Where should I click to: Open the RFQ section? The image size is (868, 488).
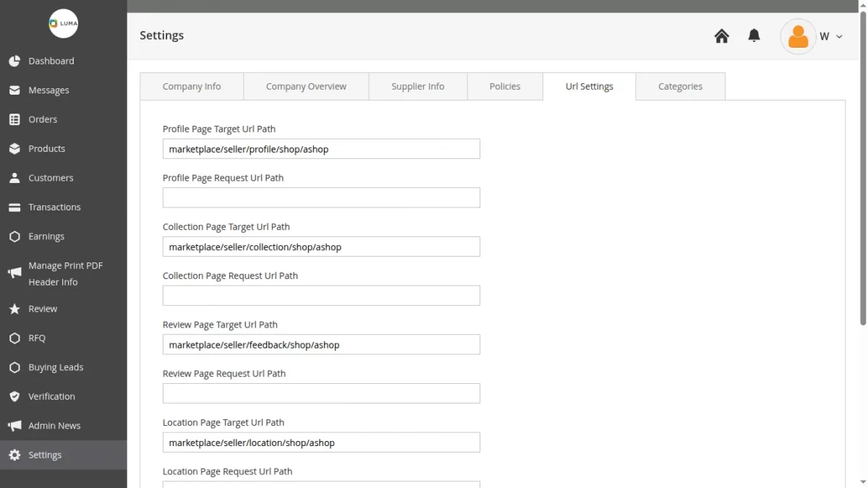[14, 338]
